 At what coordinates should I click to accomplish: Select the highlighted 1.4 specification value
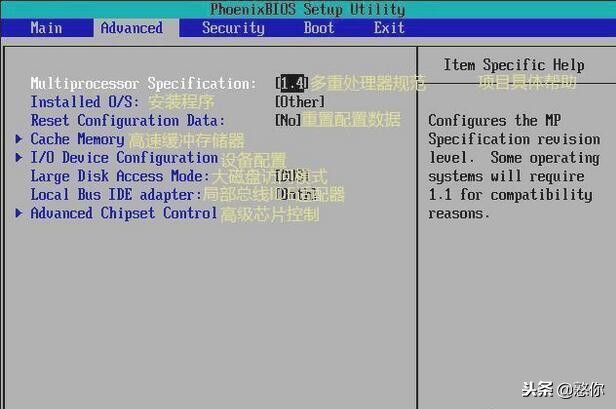292,83
